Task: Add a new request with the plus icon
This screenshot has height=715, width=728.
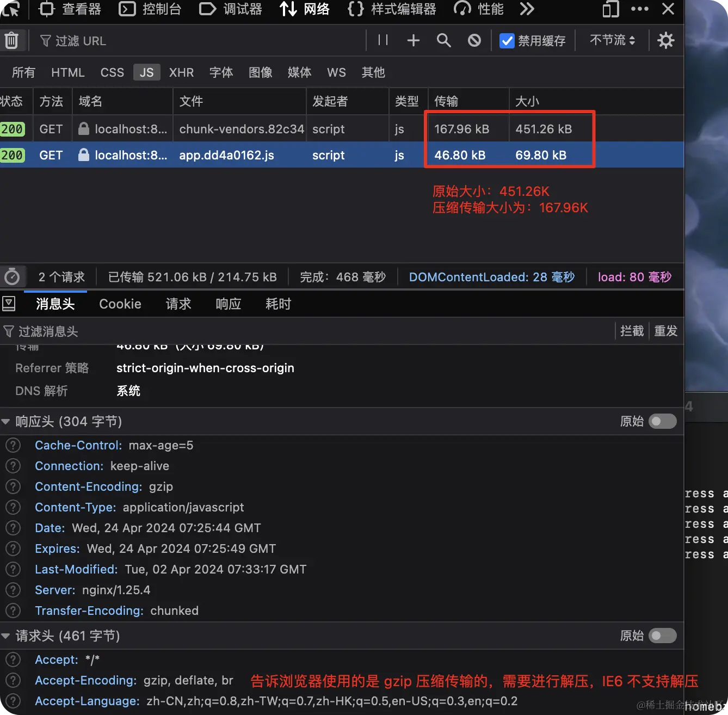Action: (413, 40)
